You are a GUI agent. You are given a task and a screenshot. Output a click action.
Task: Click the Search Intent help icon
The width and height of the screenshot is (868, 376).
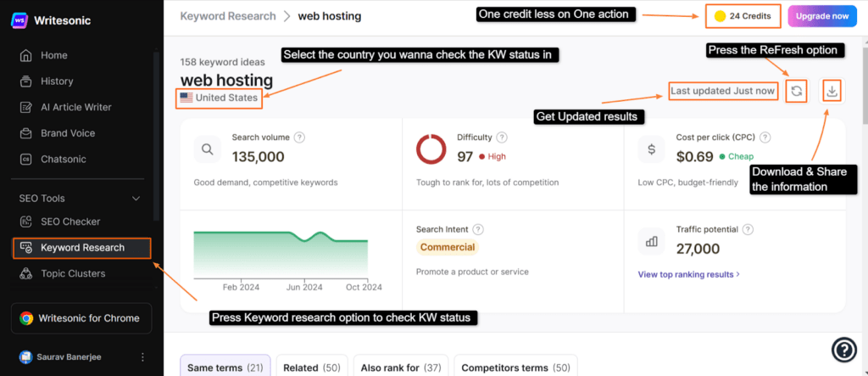coord(478,230)
